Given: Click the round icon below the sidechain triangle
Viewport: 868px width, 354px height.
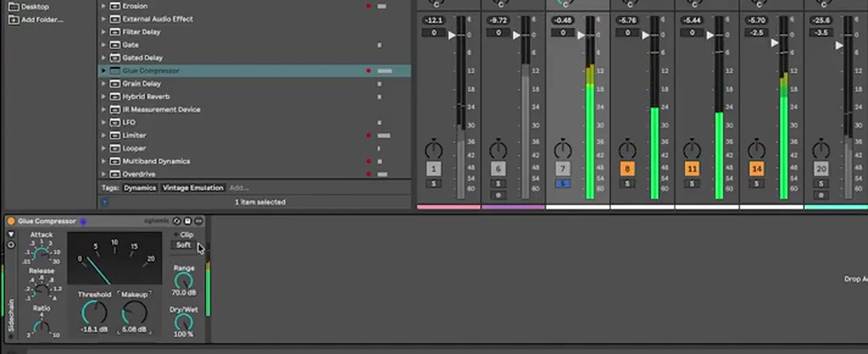Looking at the screenshot, I should [11, 244].
